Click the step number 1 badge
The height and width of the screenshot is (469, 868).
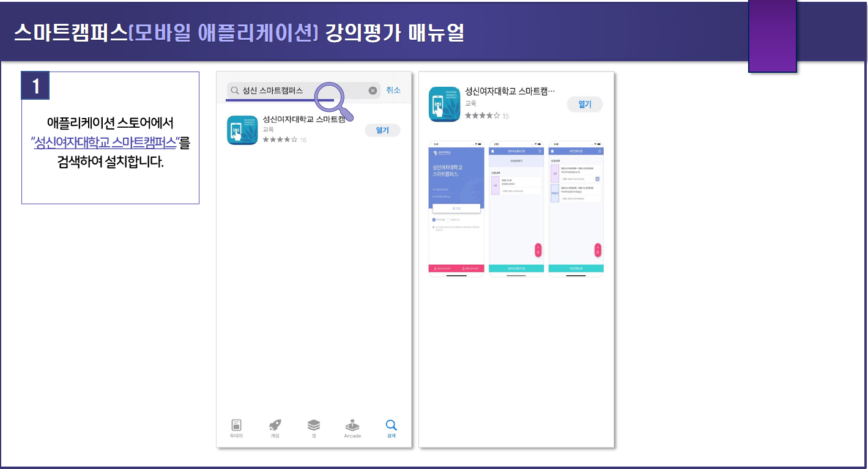point(35,86)
